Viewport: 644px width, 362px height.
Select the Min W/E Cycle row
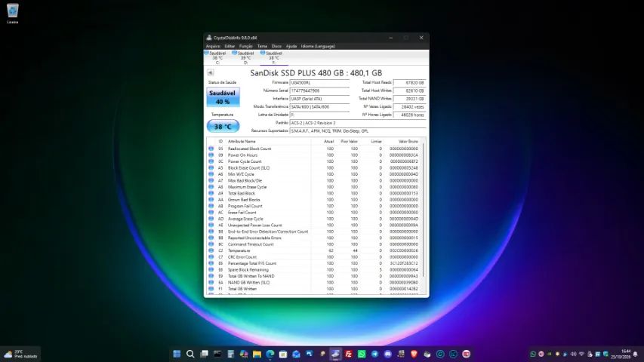[315, 174]
